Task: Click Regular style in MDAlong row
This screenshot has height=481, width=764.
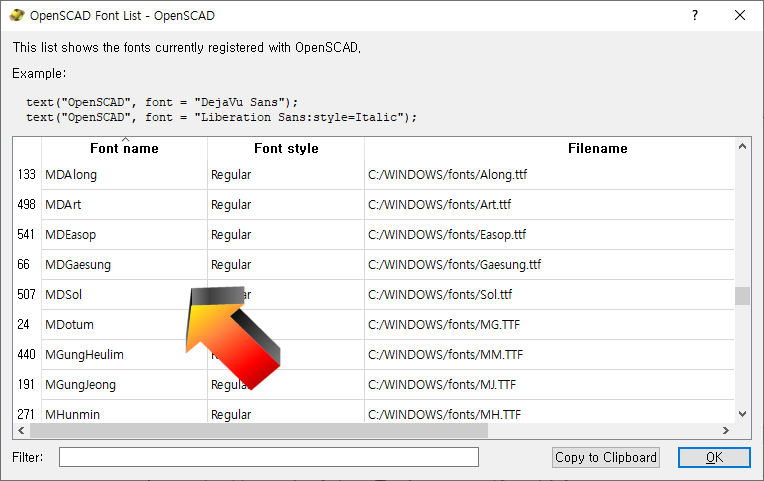Action: click(x=231, y=175)
